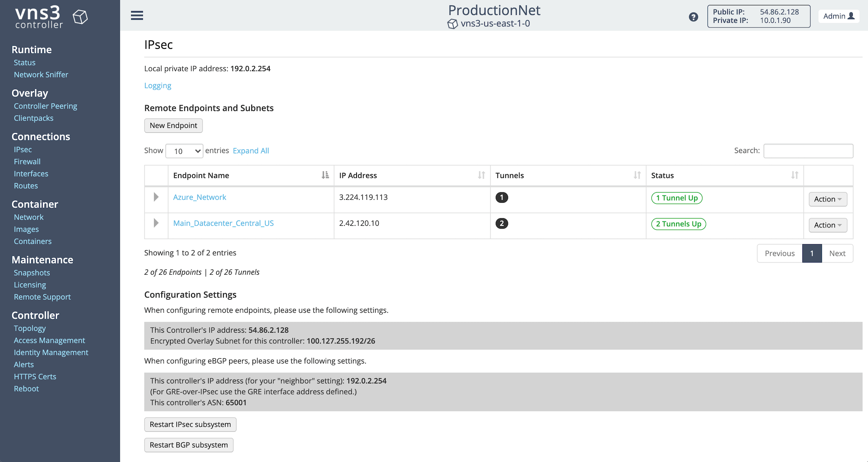Open Action menu for Main_Datacenter_Central_US
The height and width of the screenshot is (462, 868).
pos(828,224)
